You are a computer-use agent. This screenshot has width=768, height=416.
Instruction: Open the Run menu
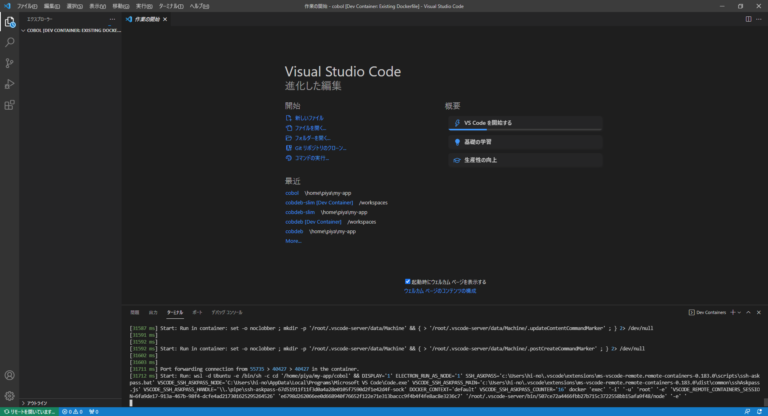pyautogui.click(x=144, y=6)
